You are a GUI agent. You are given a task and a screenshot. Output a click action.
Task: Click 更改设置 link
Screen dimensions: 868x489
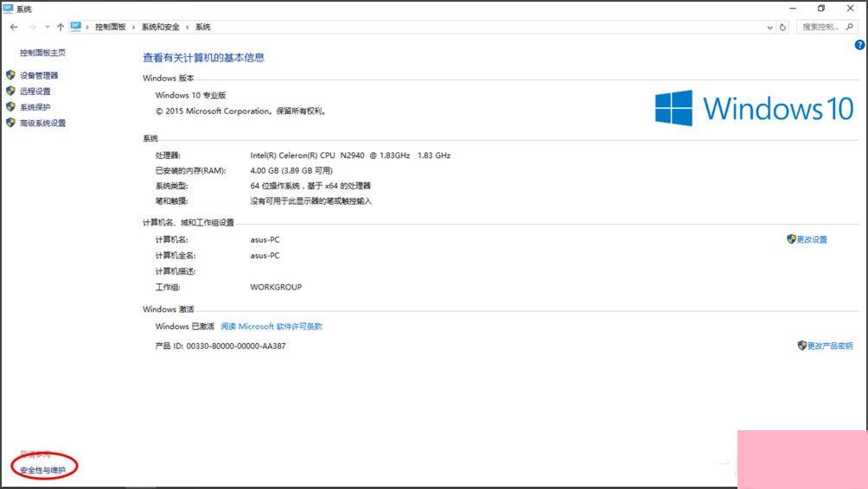tap(812, 239)
